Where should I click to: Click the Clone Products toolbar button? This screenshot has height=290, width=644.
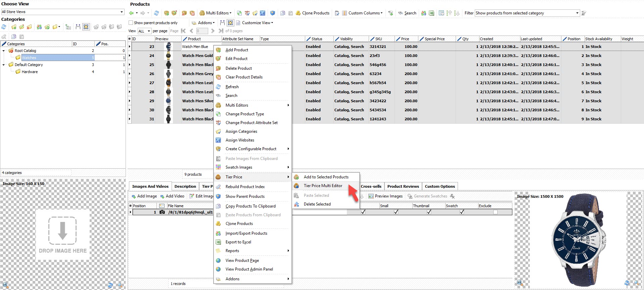point(313,13)
